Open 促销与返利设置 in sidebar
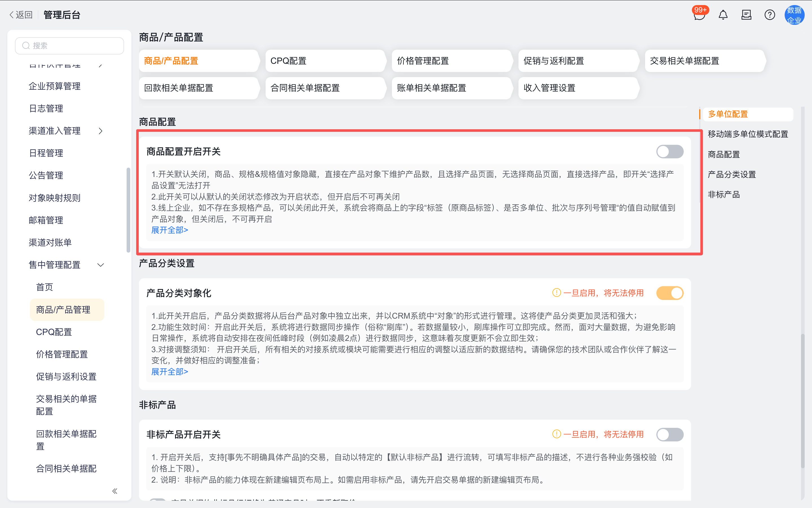The image size is (812, 508). 66,377
